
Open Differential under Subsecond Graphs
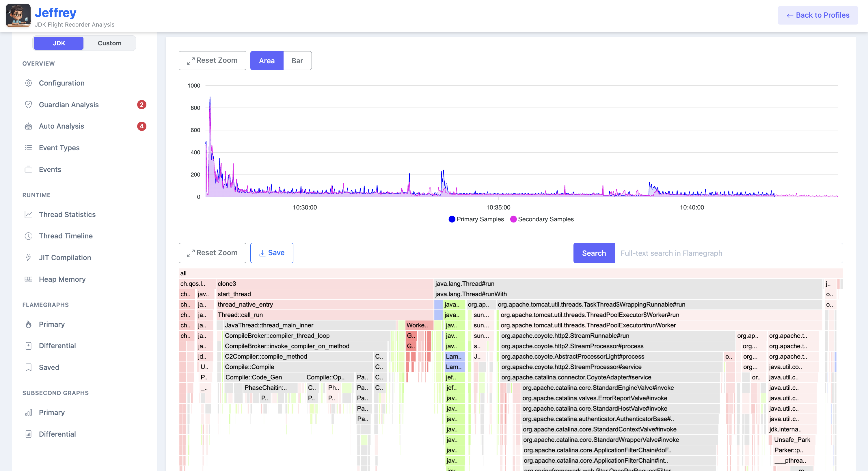tap(57, 434)
